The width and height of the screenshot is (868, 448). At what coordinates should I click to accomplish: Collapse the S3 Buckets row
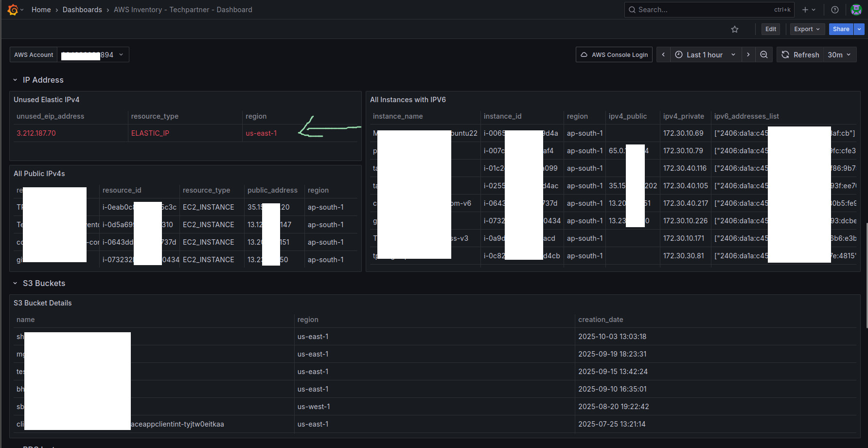click(15, 283)
